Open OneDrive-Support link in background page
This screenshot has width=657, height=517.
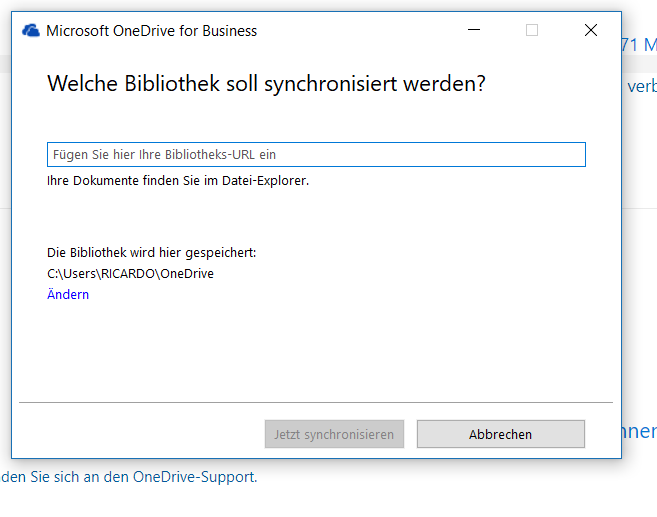tap(195, 477)
